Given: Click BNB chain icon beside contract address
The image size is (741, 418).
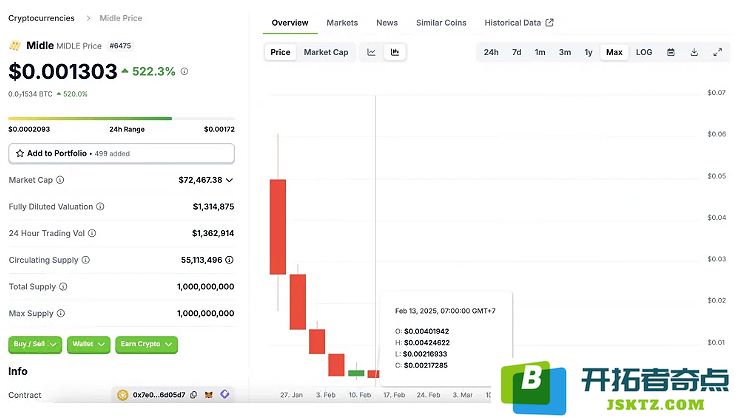Looking at the screenshot, I should click(123, 395).
